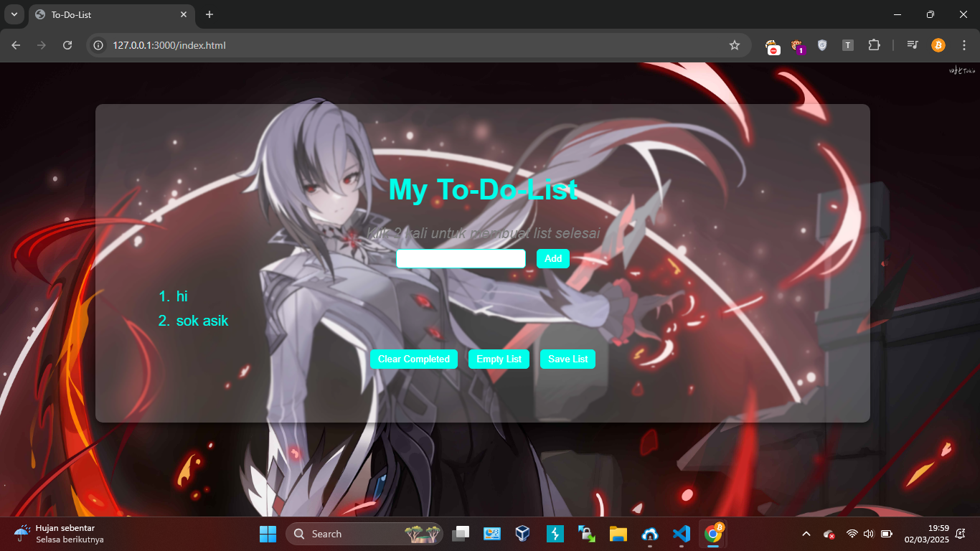Select the "sok asik" list item
The height and width of the screenshot is (551, 980).
pos(202,321)
